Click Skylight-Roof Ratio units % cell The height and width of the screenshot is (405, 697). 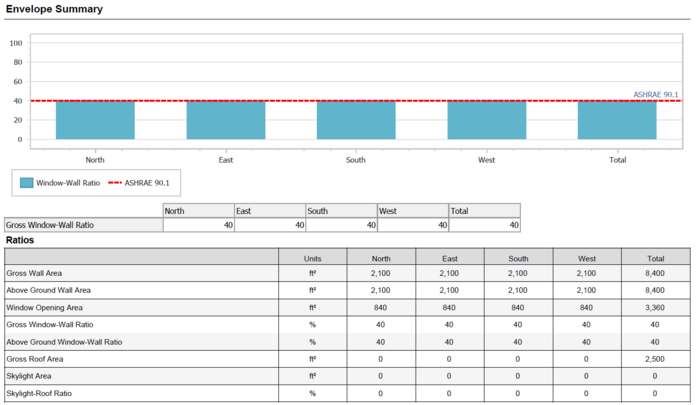click(312, 393)
